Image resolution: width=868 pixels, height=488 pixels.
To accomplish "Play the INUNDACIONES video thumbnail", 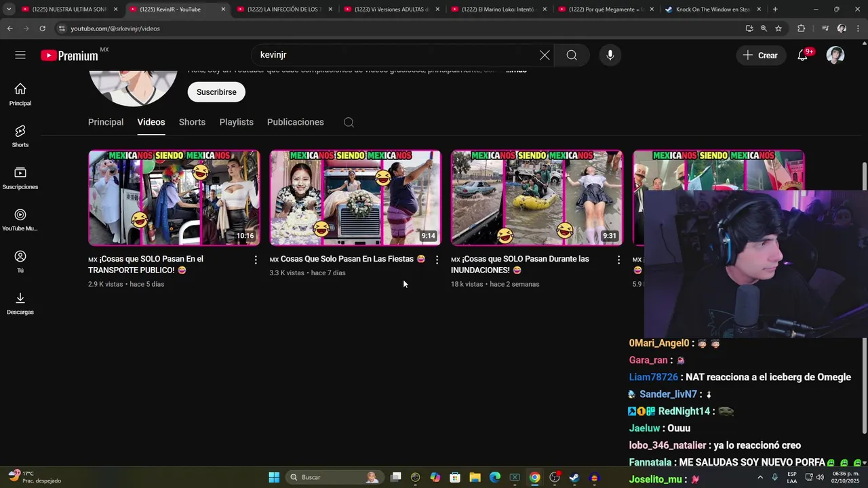I will [x=536, y=197].
